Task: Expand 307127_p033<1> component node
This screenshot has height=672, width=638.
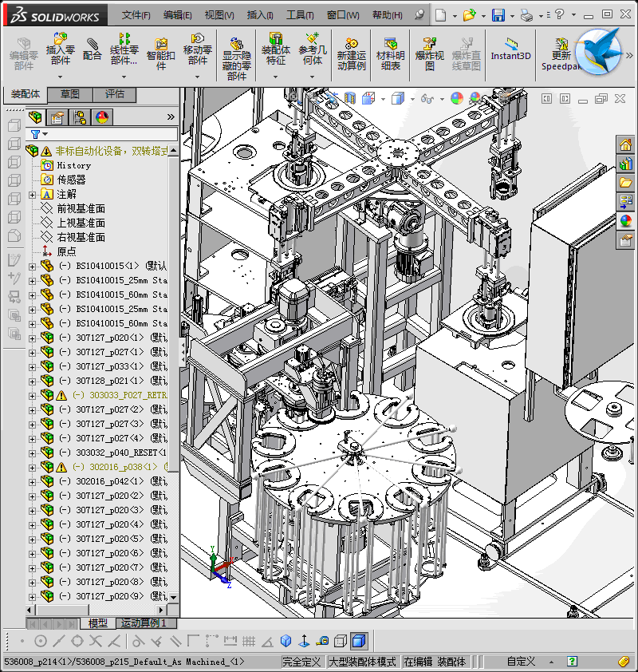Action: [x=32, y=367]
